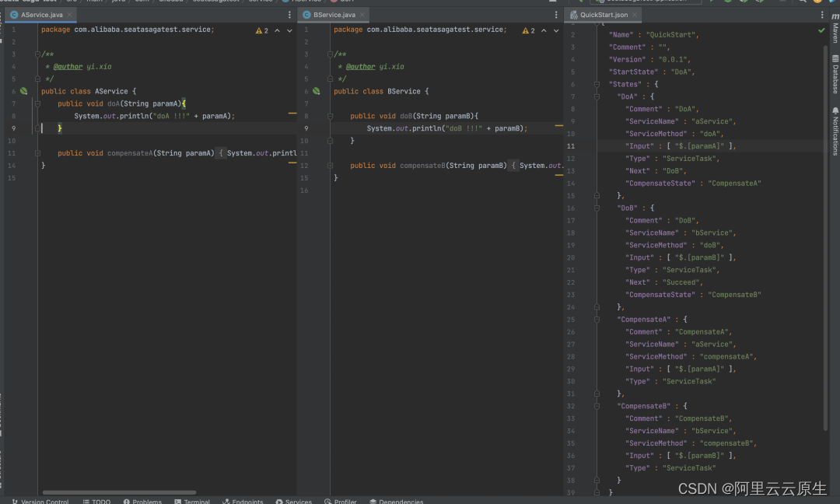Collapse the Javadoc comment in BService.java
This screenshot has width=840, height=504.
pos(330,54)
